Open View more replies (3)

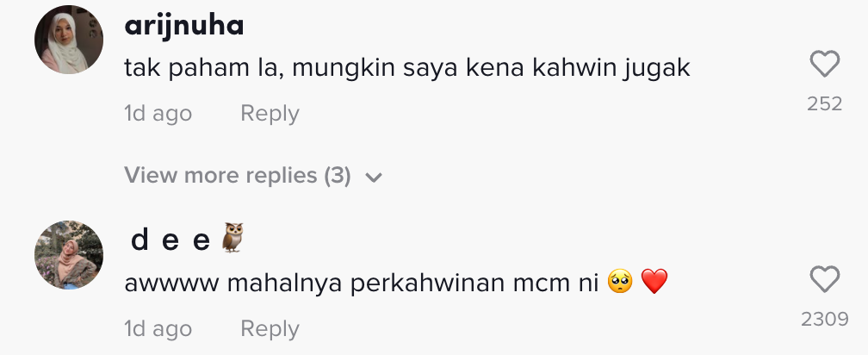pos(238,176)
